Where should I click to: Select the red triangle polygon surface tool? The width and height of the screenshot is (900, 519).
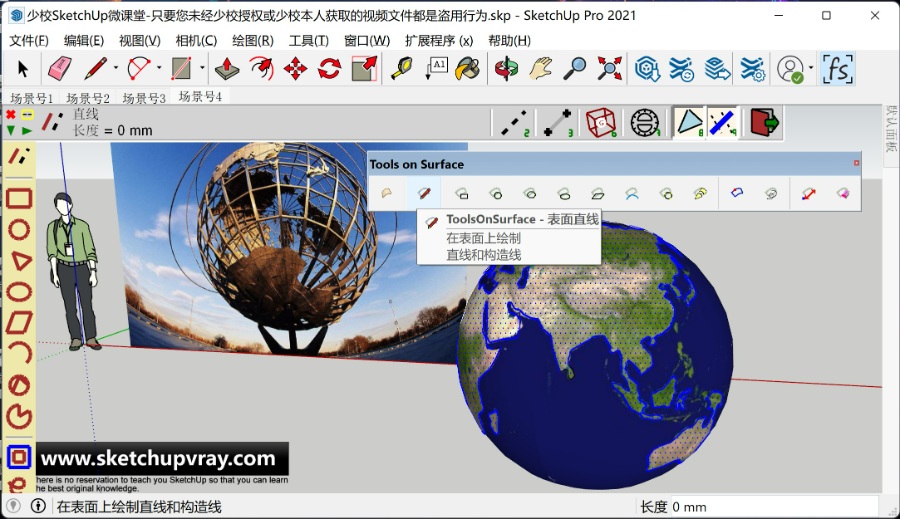click(20, 261)
